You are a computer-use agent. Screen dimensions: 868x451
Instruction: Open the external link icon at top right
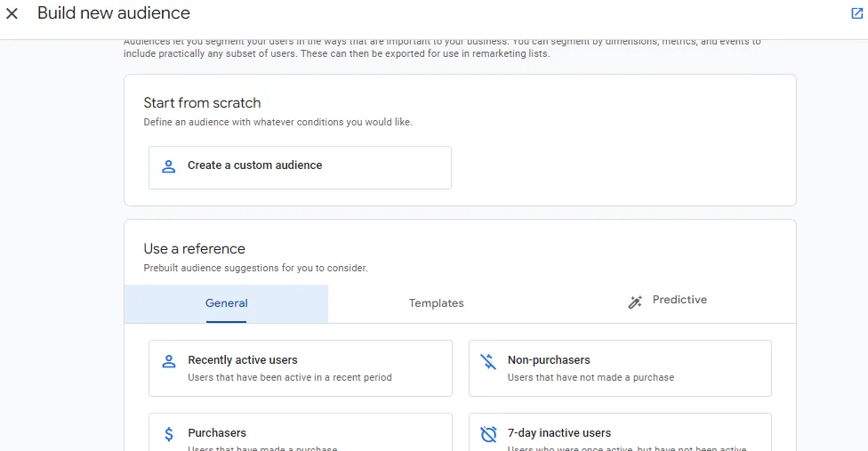click(857, 13)
